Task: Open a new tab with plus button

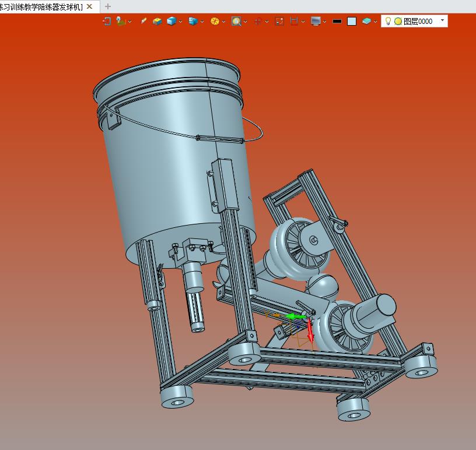Action: pos(107,6)
